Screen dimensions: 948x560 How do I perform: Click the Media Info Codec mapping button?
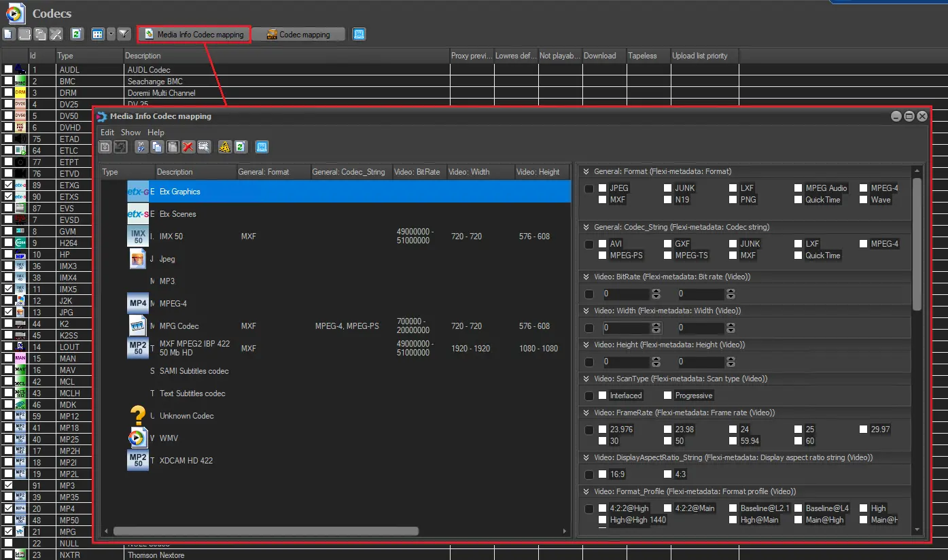point(194,35)
